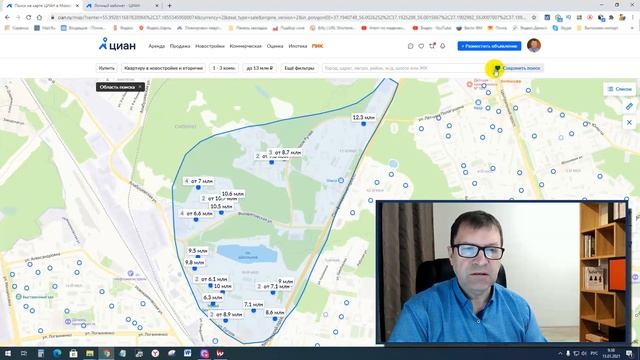
Task: Select the 10.6 млн map marker
Action: coord(233,194)
